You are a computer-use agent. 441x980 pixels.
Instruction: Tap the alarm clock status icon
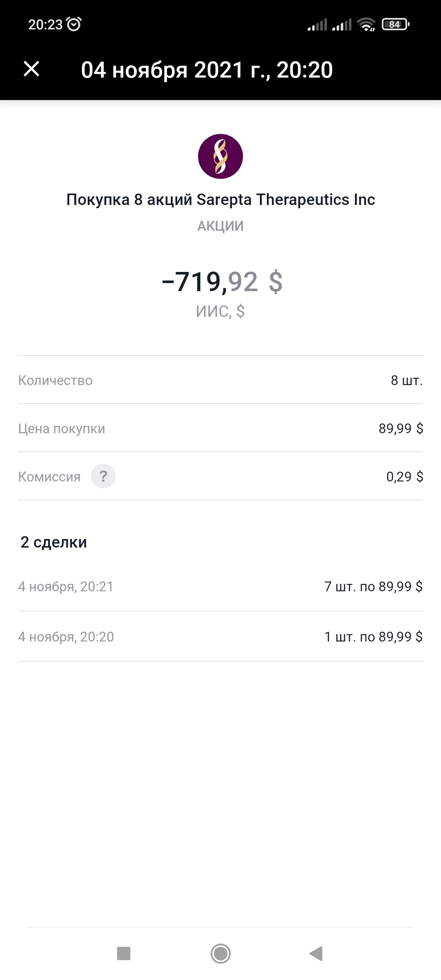pyautogui.click(x=74, y=24)
